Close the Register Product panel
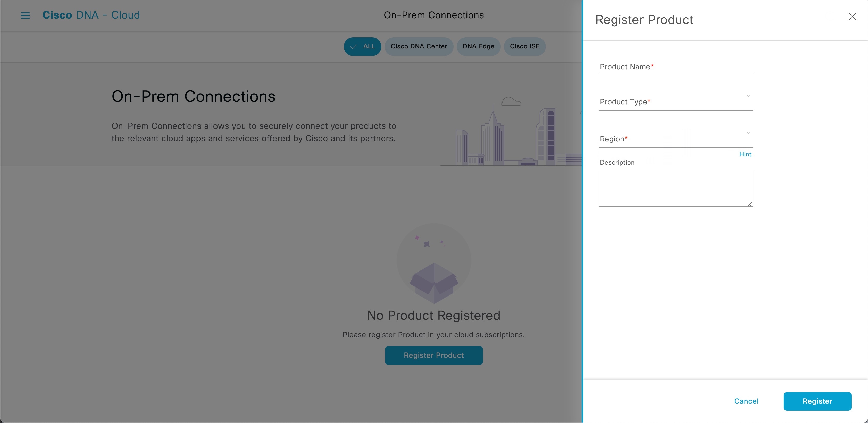 click(x=852, y=16)
